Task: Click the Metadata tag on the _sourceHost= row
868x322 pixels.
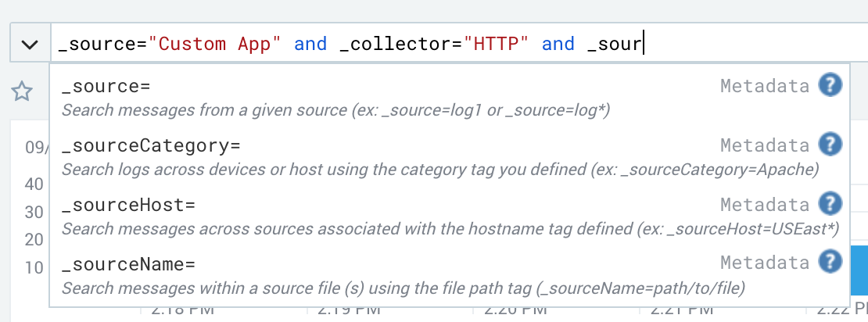Action: 765,205
